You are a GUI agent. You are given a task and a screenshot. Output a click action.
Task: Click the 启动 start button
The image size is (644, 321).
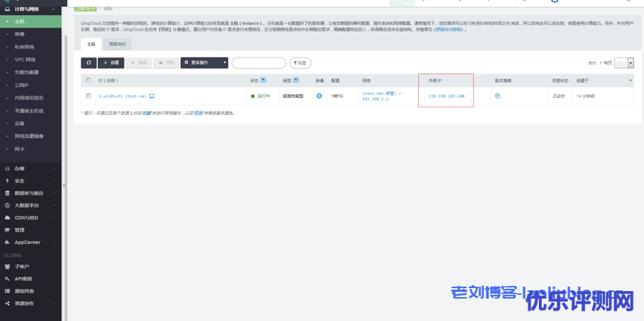pyautogui.click(x=139, y=63)
